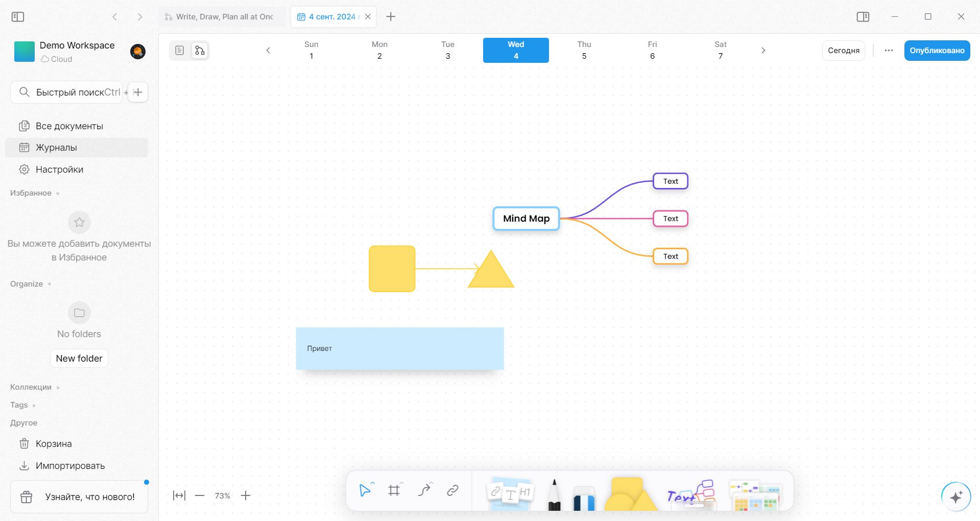The width and height of the screenshot is (980, 521).
Task: Select the yellow square shape
Action: 392,269
